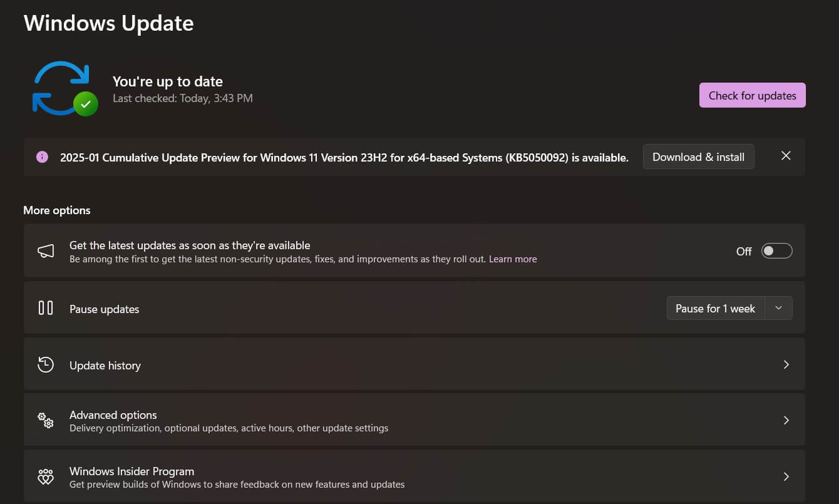Click the gear icon for Advanced options
Image resolution: width=839 pixels, height=504 pixels.
45,420
